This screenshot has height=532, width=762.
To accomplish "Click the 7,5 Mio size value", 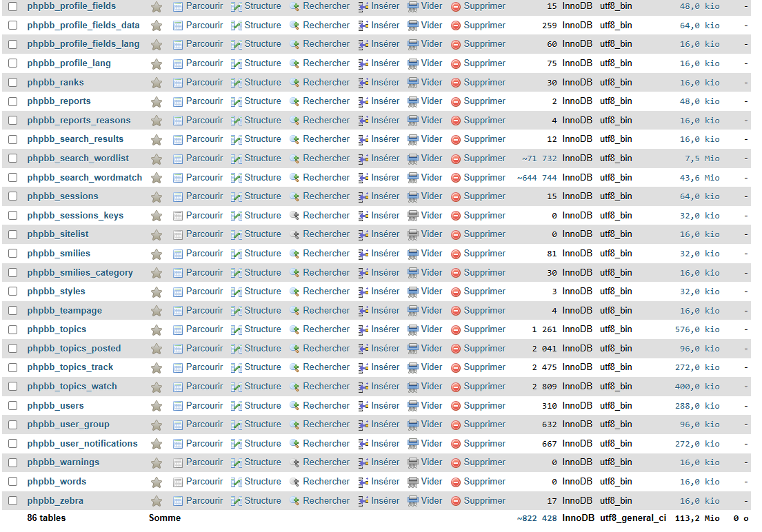I will 702,158.
